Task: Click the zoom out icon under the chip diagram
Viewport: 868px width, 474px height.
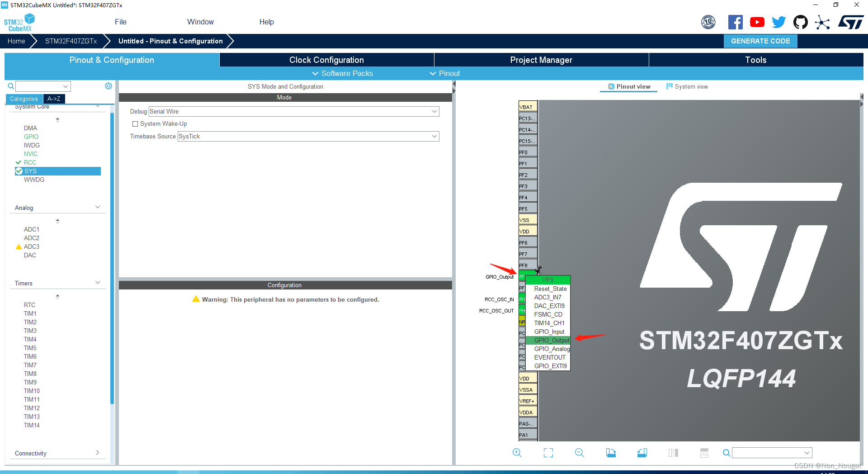Action: (x=580, y=452)
